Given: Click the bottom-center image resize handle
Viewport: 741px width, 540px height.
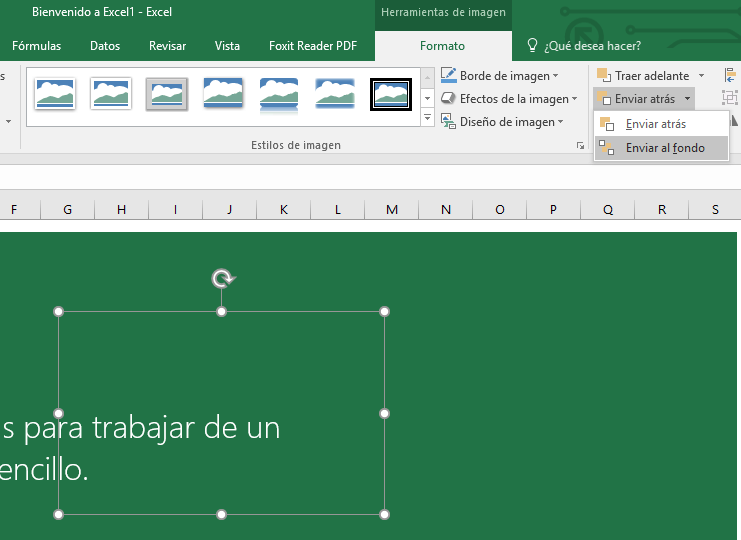Looking at the screenshot, I should 222,514.
